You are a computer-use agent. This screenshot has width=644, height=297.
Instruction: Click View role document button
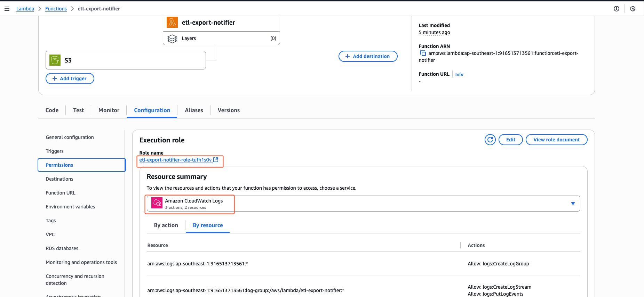(557, 140)
